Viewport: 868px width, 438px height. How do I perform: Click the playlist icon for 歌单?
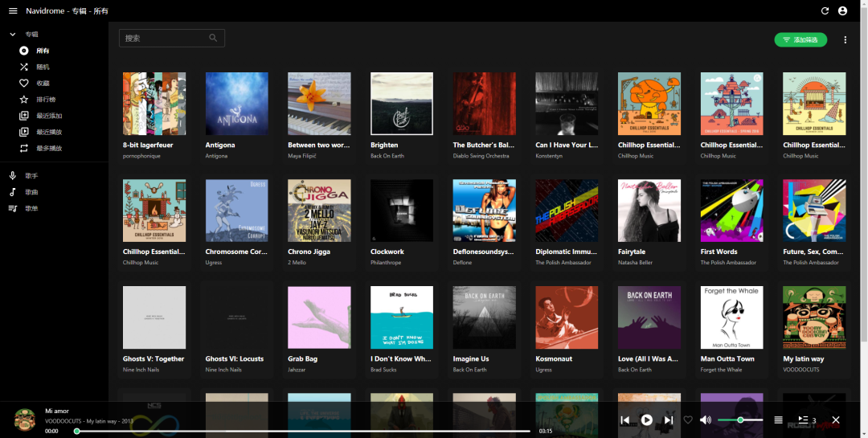[13, 208]
